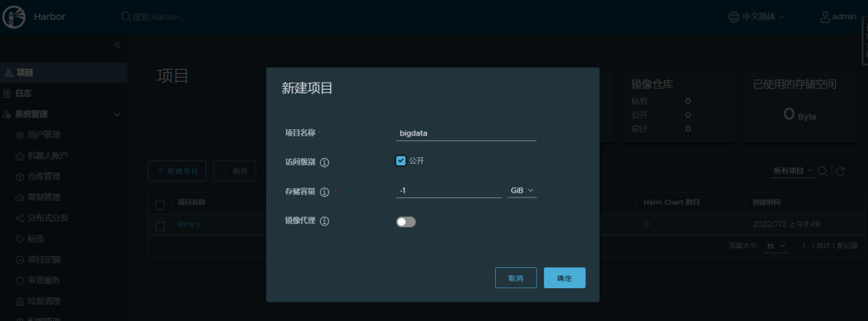Click info icon next to 访问级别
868x321 pixels.
pos(325,162)
